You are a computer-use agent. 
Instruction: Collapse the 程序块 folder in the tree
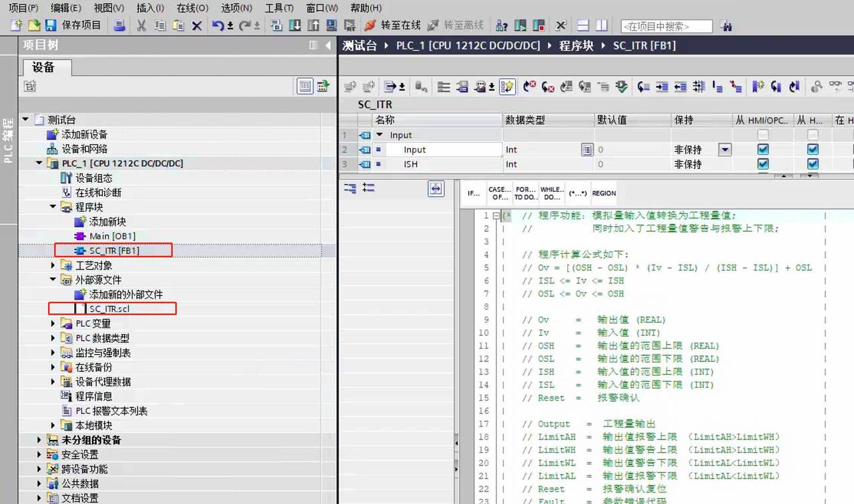click(54, 207)
